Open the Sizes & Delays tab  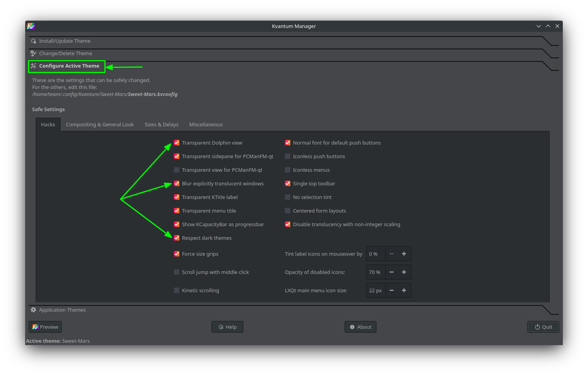161,124
